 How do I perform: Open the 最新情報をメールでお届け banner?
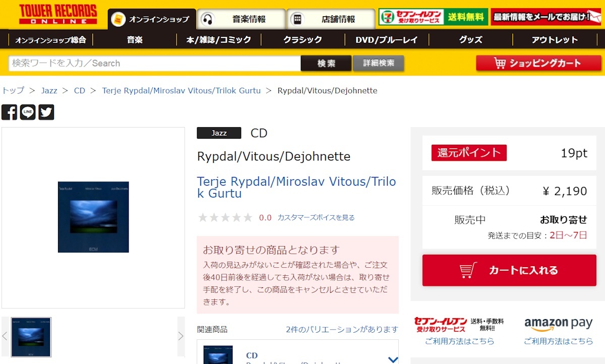[x=546, y=17]
